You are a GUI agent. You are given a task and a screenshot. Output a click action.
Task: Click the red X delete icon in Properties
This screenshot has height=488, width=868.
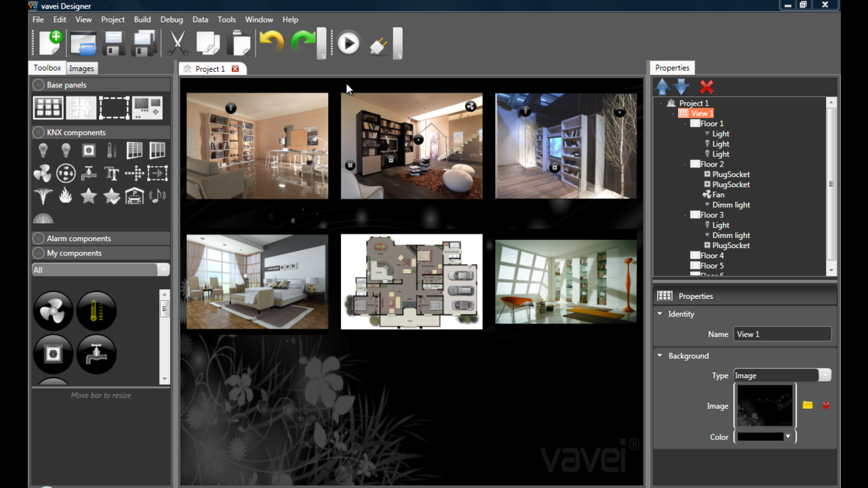[x=707, y=87]
